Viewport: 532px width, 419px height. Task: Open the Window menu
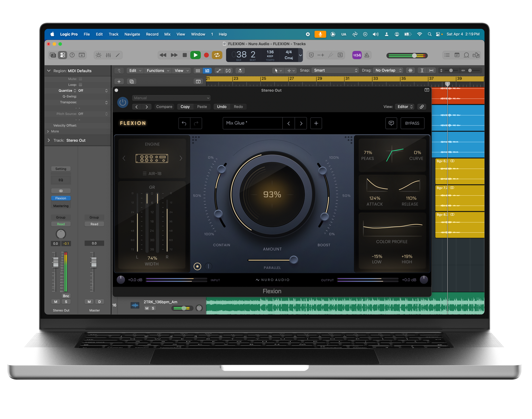[198, 34]
